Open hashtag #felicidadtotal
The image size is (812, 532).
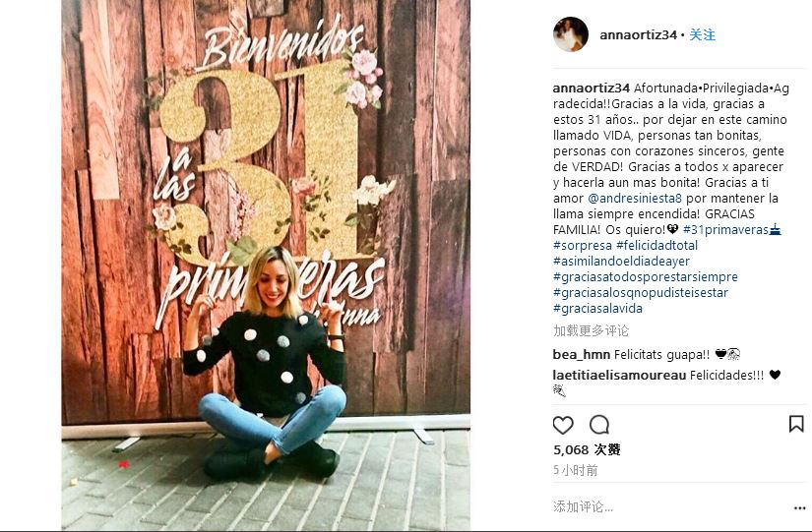click(656, 245)
